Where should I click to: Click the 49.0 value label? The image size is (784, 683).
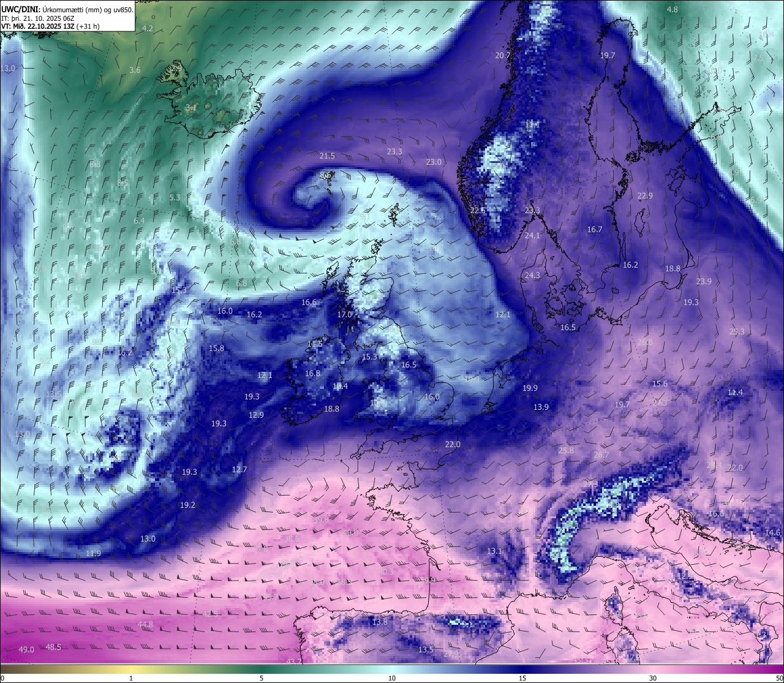(26, 649)
